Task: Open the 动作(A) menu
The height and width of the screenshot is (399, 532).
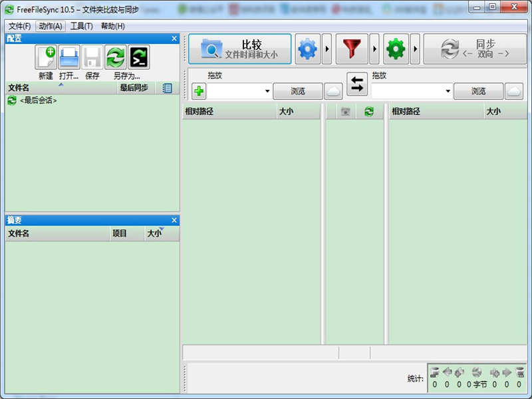Action: [51, 26]
